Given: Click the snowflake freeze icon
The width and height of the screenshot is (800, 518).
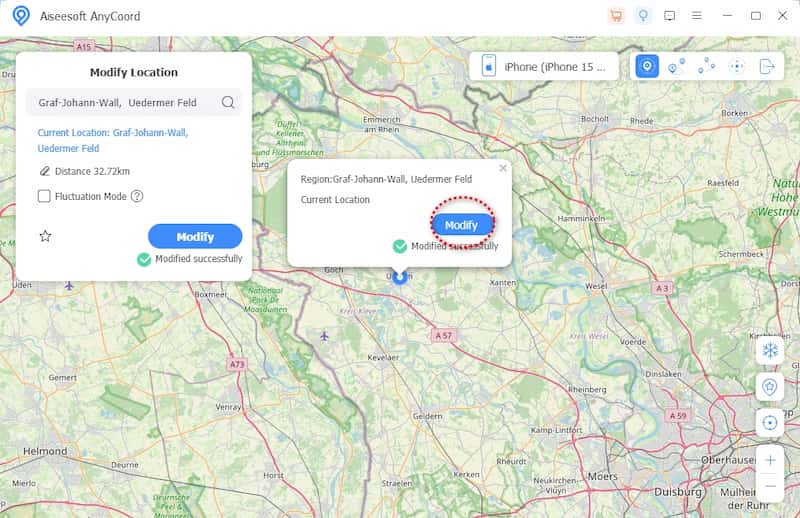Looking at the screenshot, I should pos(769,350).
